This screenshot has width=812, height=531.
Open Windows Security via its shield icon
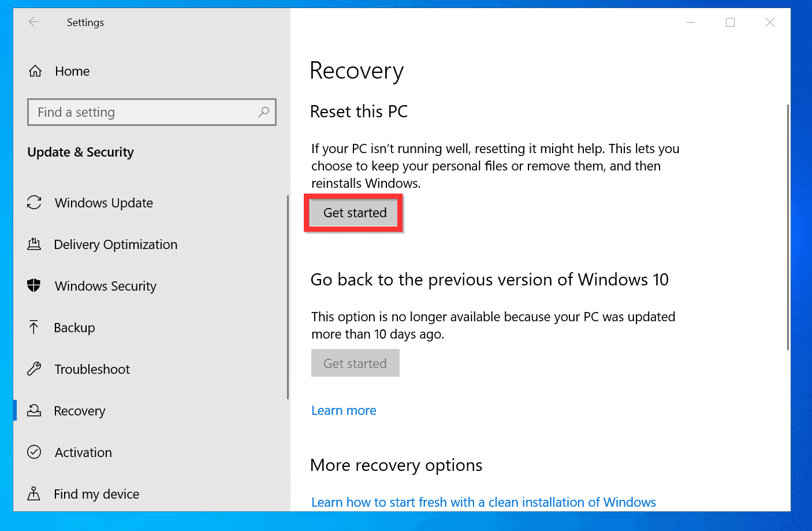(x=35, y=285)
